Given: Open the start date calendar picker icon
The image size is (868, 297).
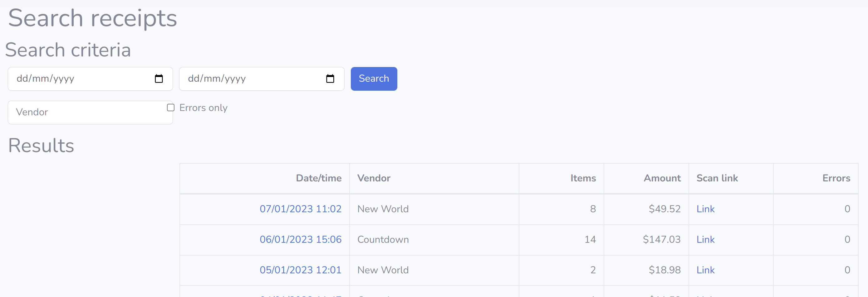Looking at the screenshot, I should click(x=159, y=79).
